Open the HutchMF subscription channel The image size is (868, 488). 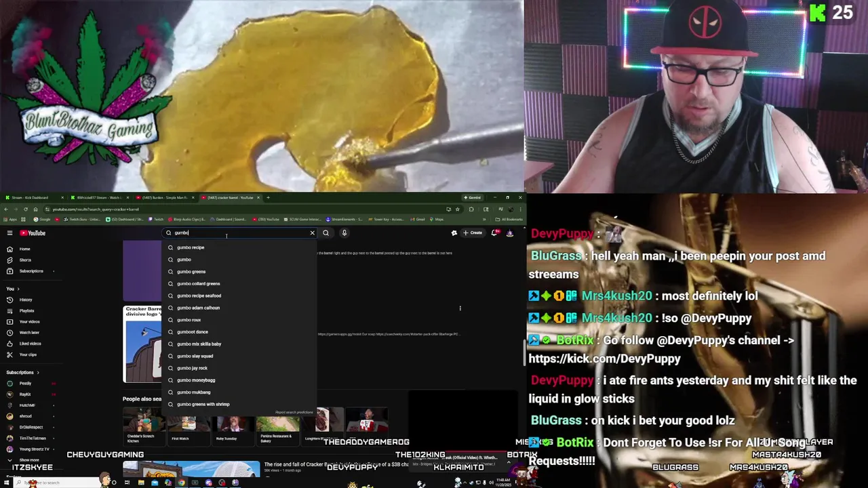pyautogui.click(x=31, y=405)
